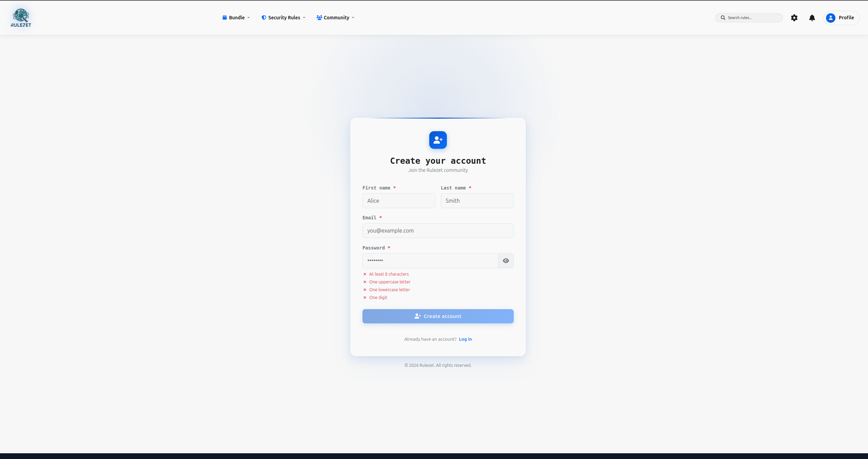Click the Security Rules shield icon
868x459 pixels.
coord(264,18)
